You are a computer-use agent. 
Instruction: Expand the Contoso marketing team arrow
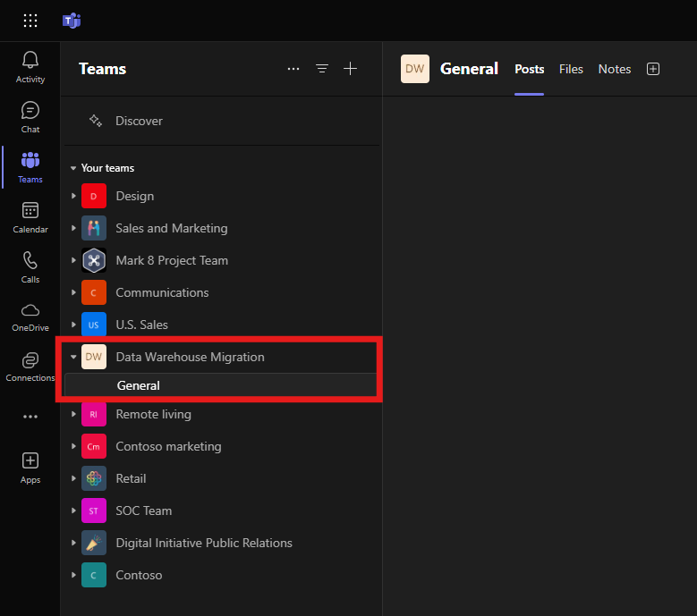pyautogui.click(x=73, y=446)
